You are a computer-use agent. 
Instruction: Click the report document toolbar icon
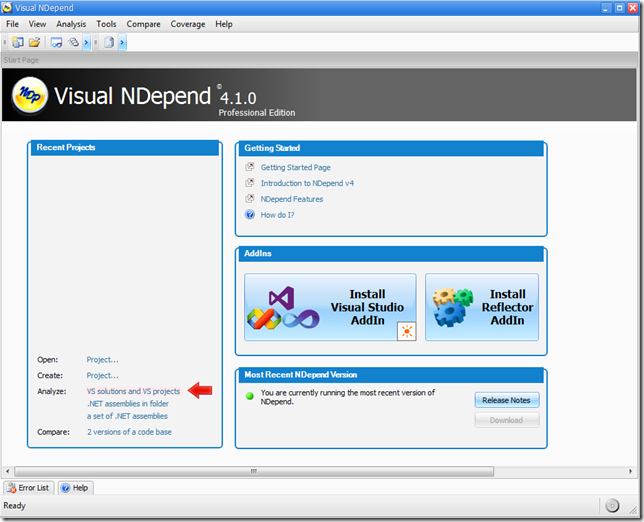[x=109, y=42]
